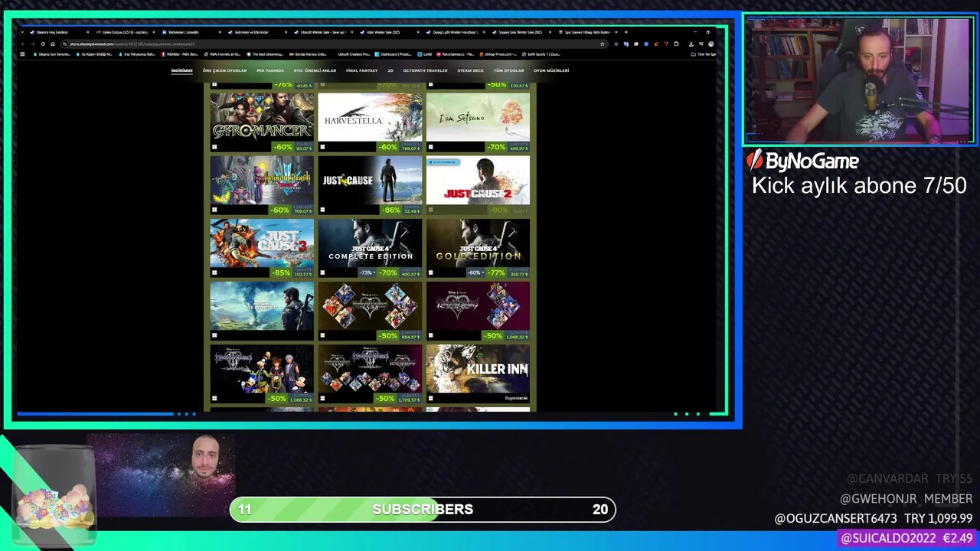This screenshot has height=551, width=980.
Task: Open the RetroGames.cc bookmark
Action: click(x=456, y=54)
